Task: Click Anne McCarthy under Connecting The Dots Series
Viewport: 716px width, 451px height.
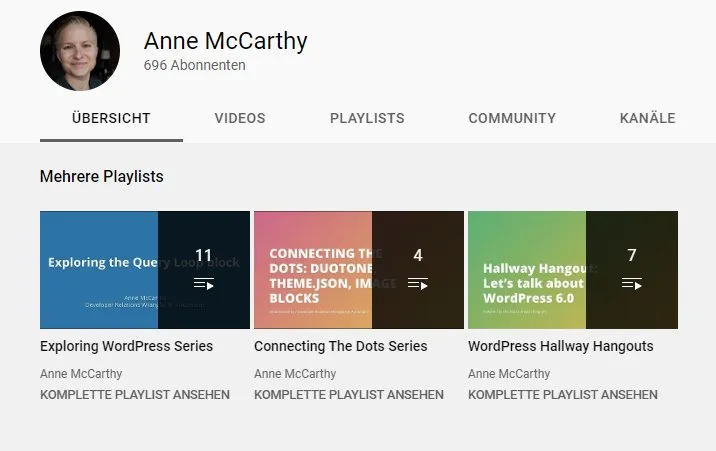Action: [x=295, y=373]
